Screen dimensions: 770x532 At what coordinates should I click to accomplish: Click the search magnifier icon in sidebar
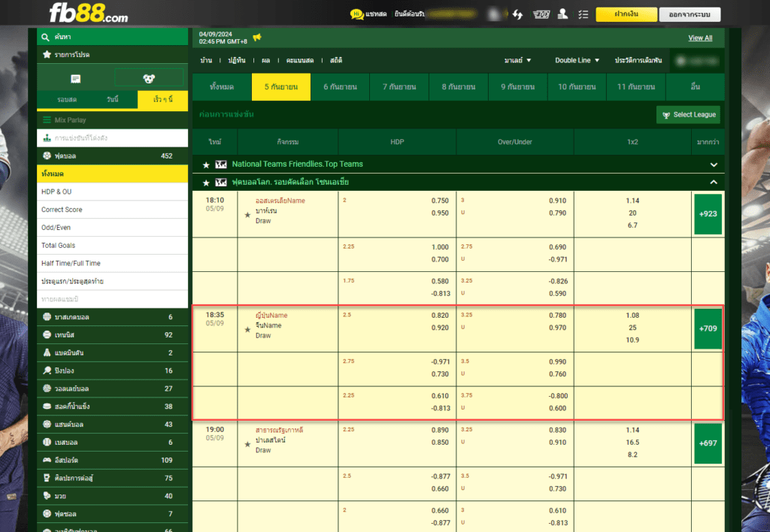coord(45,37)
